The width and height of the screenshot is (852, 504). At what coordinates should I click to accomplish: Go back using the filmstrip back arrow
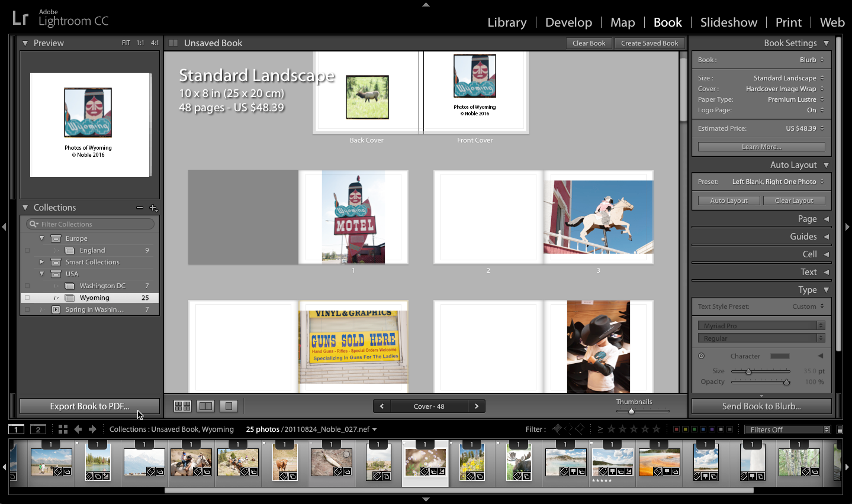pyautogui.click(x=78, y=429)
